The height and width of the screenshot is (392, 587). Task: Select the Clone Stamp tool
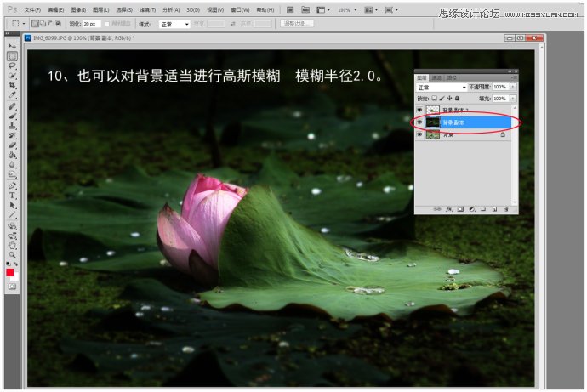[12, 126]
